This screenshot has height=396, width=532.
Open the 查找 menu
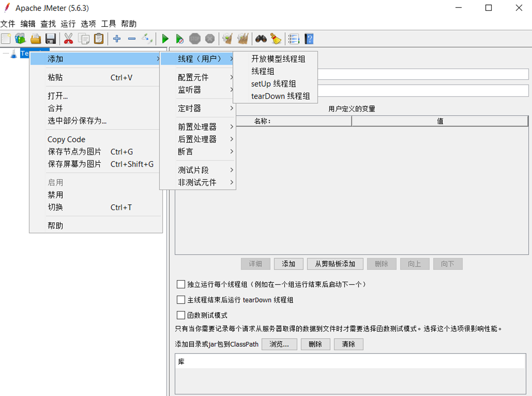pos(48,24)
